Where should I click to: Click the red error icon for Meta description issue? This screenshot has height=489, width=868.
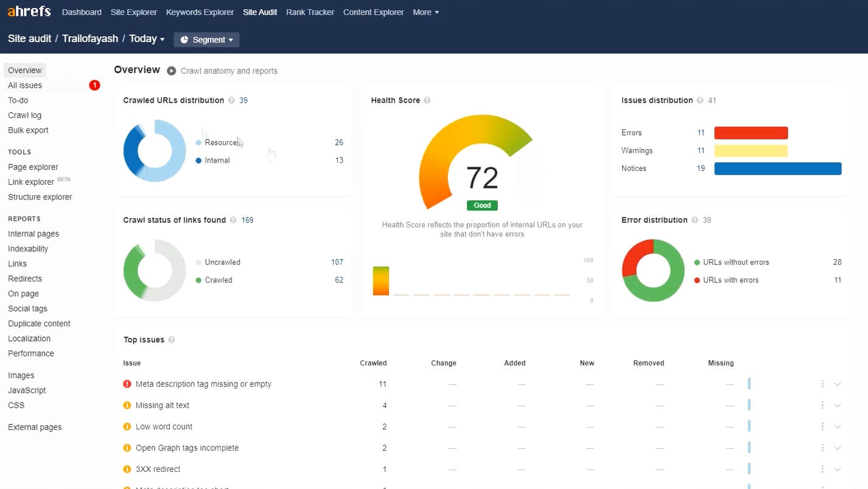[127, 384]
